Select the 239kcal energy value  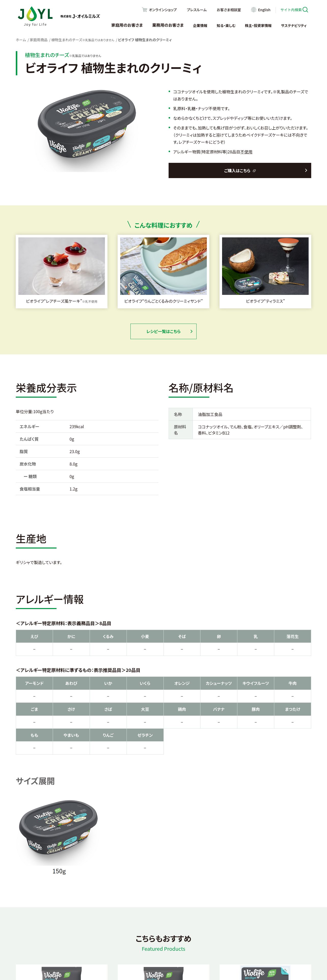[x=76, y=427]
